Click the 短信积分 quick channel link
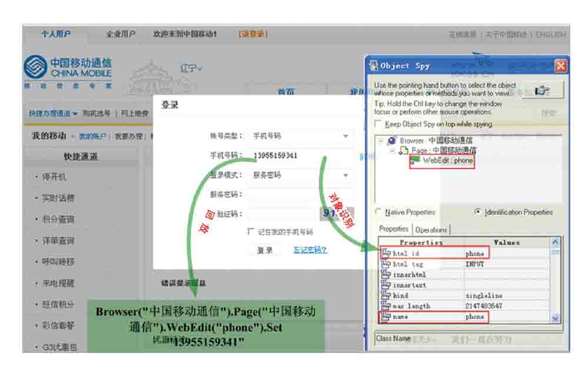Image resolution: width=588 pixels, height=385 pixels. click(x=58, y=304)
